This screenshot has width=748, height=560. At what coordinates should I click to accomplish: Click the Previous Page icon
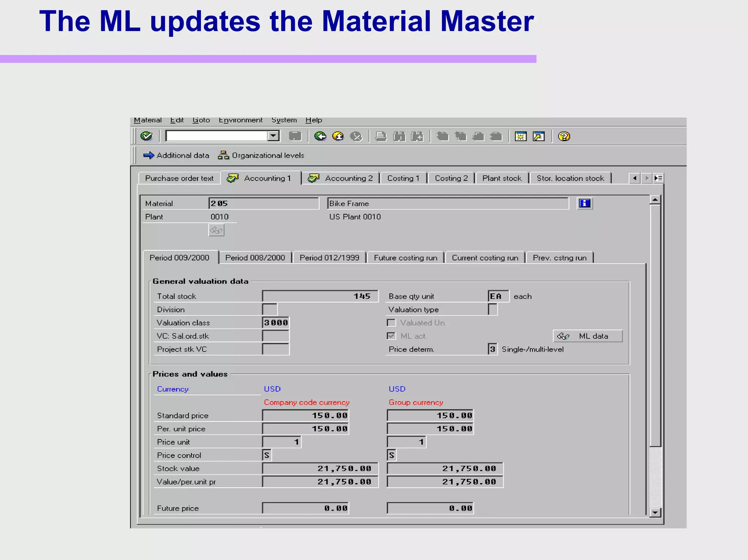(460, 136)
